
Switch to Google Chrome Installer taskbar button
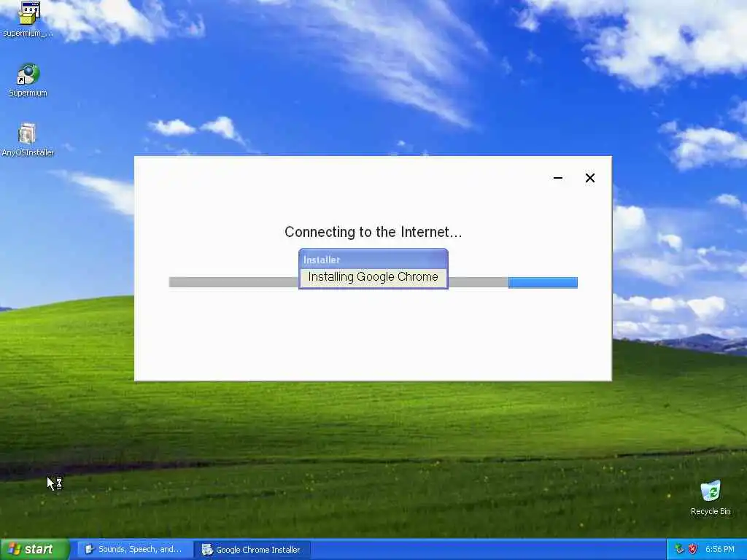[x=252, y=550]
